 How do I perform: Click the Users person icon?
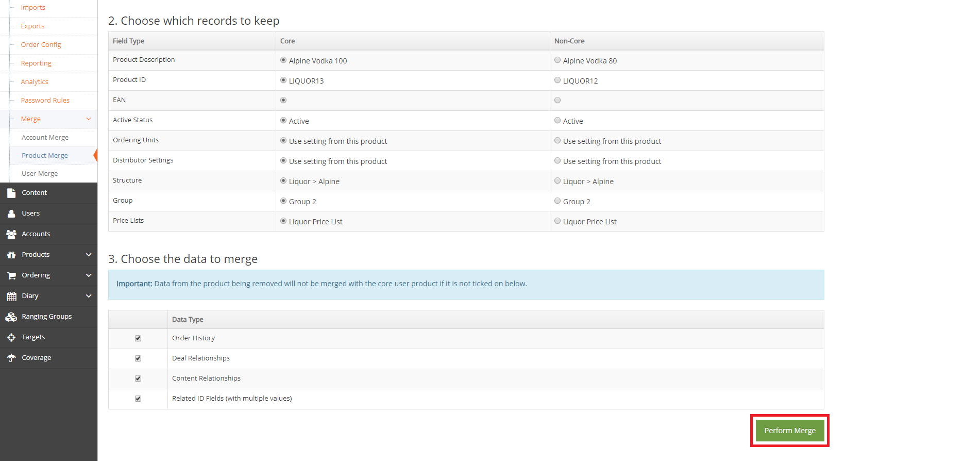pos(11,213)
